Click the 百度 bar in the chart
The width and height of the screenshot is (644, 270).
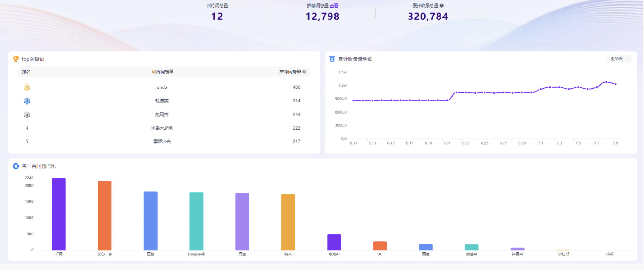(426, 247)
